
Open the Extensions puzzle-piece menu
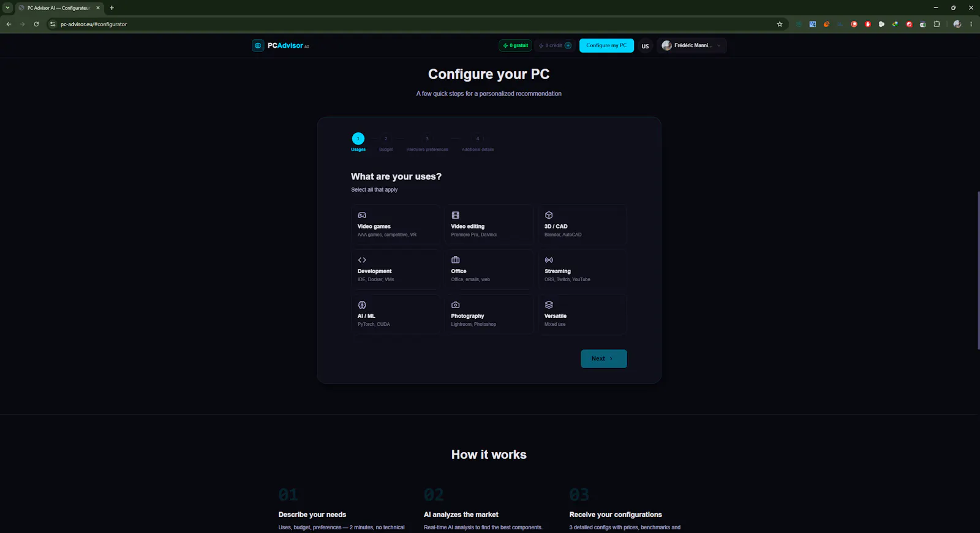tap(937, 24)
